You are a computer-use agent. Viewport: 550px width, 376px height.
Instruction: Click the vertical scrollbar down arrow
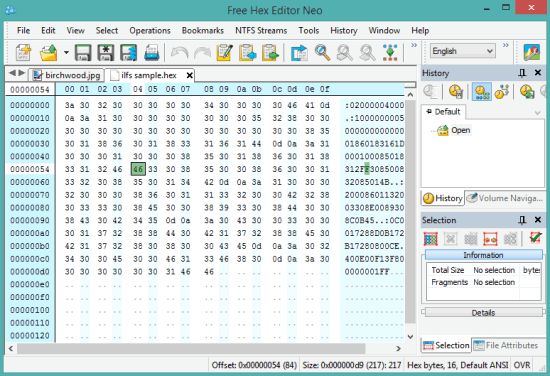pyautogui.click(x=410, y=337)
